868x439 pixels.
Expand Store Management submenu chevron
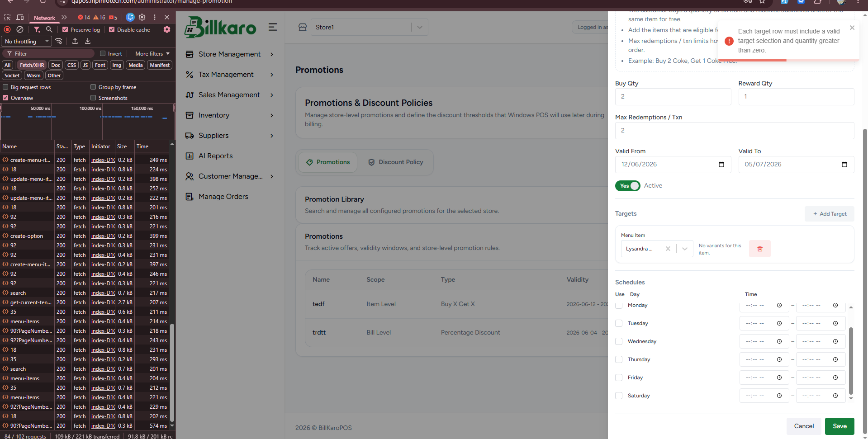272,54
